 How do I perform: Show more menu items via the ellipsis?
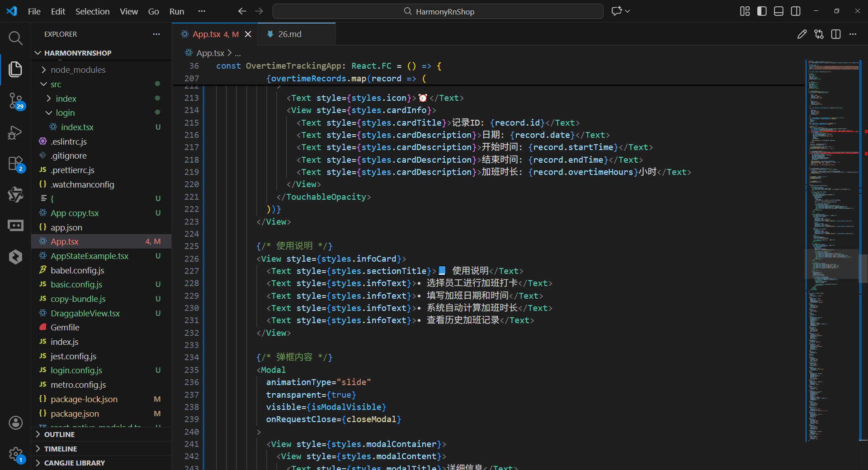tap(202, 11)
